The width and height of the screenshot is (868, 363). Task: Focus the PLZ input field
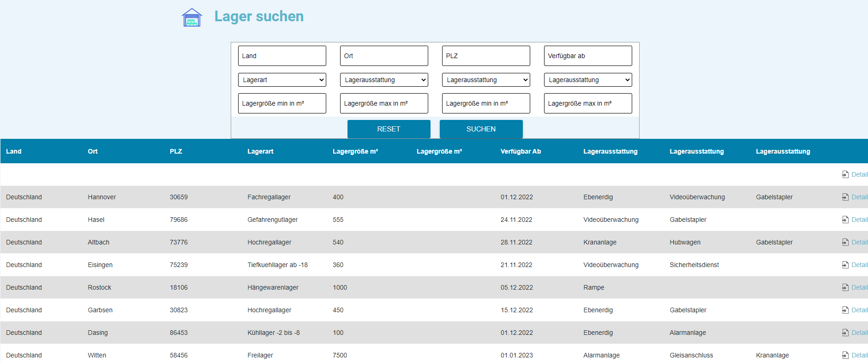486,56
